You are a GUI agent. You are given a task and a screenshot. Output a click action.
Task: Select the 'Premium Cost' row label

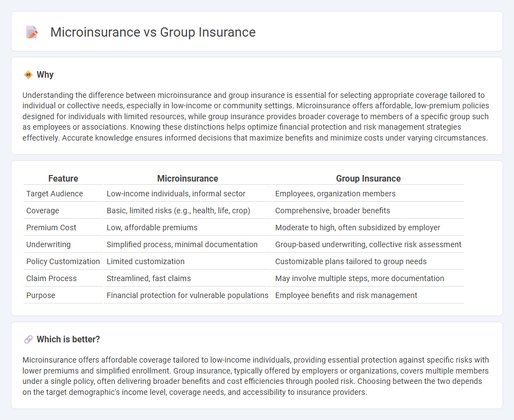tap(51, 227)
